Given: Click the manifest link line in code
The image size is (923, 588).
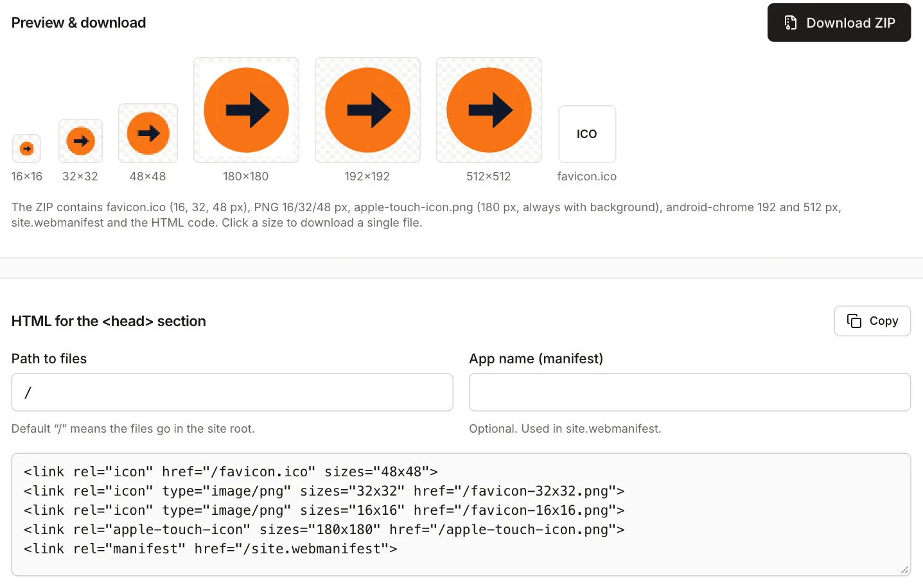Looking at the screenshot, I should (211, 549).
